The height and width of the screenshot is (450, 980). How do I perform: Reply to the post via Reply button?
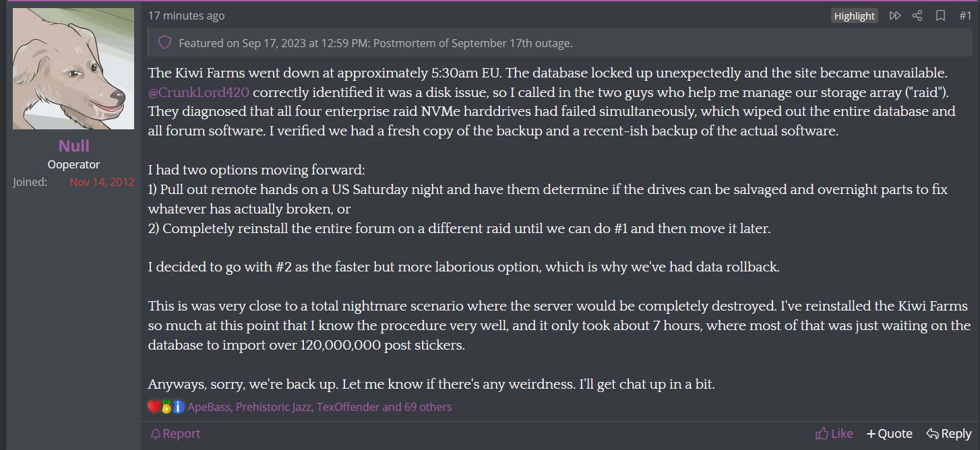[x=948, y=434]
